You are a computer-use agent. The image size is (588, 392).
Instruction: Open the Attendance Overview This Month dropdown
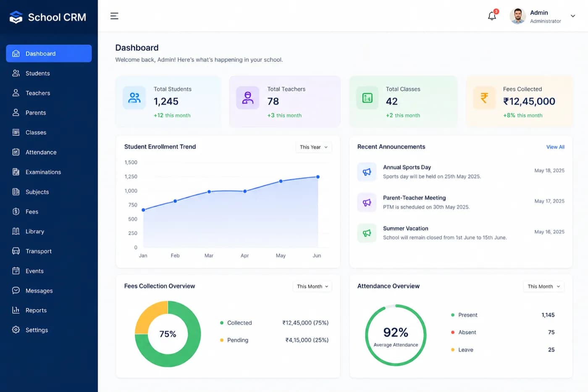coord(543,287)
